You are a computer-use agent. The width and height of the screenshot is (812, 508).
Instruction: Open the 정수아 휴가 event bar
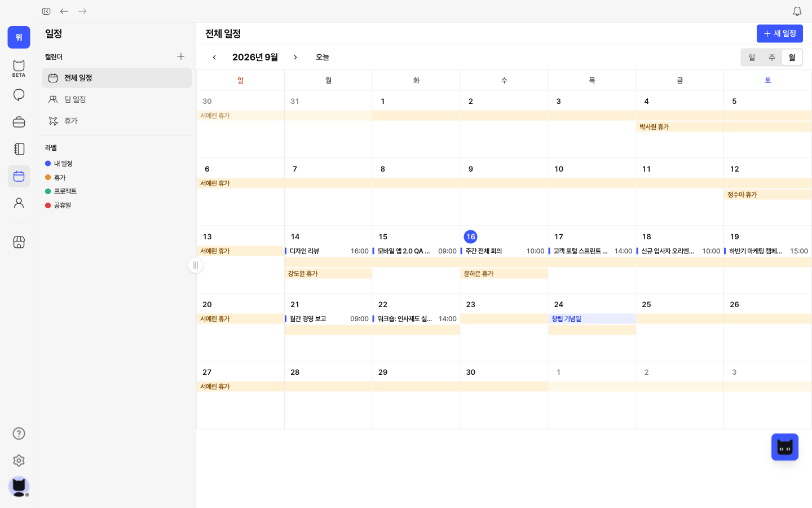768,195
